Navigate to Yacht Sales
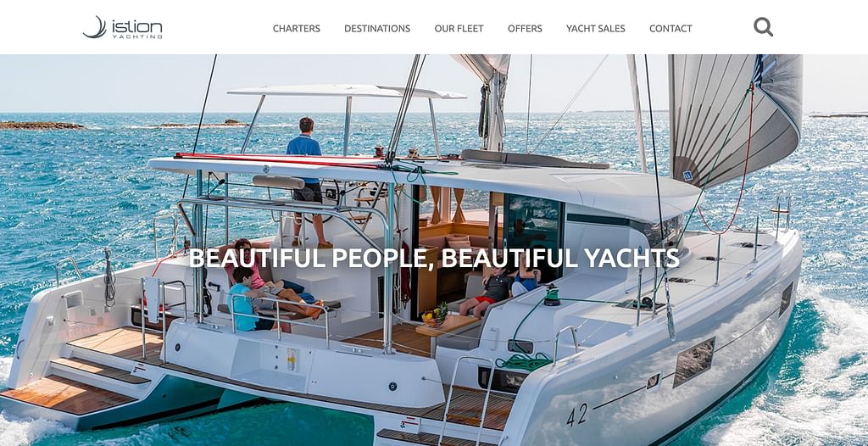The width and height of the screenshot is (868, 446). tap(596, 28)
